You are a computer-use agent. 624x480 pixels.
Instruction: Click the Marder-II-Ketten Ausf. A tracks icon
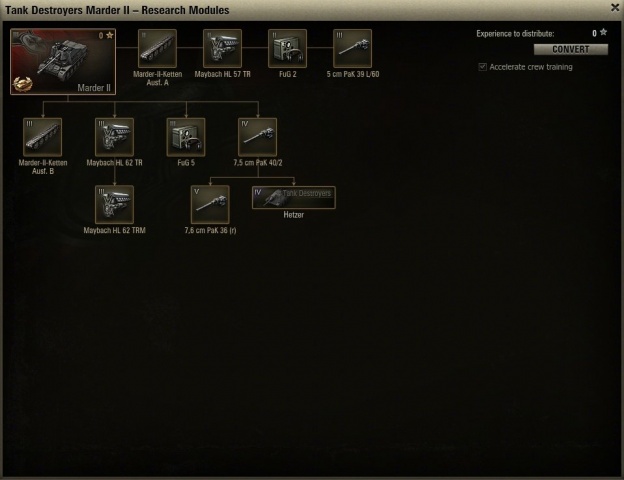[158, 48]
